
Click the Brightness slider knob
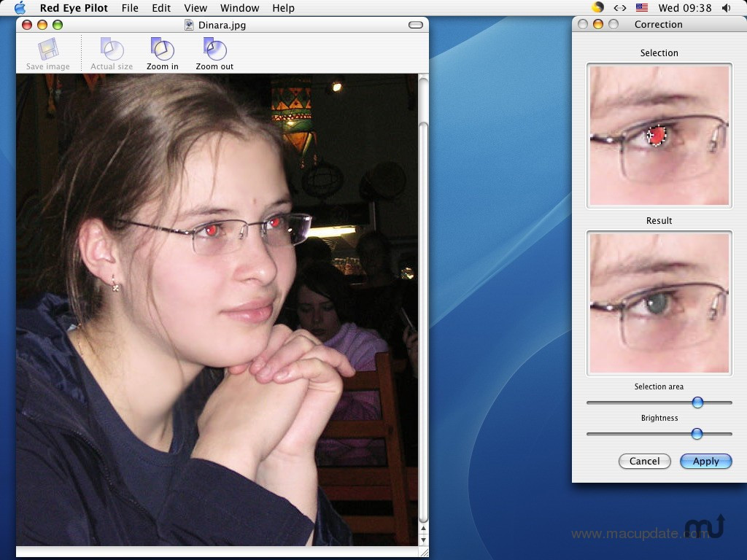(697, 433)
